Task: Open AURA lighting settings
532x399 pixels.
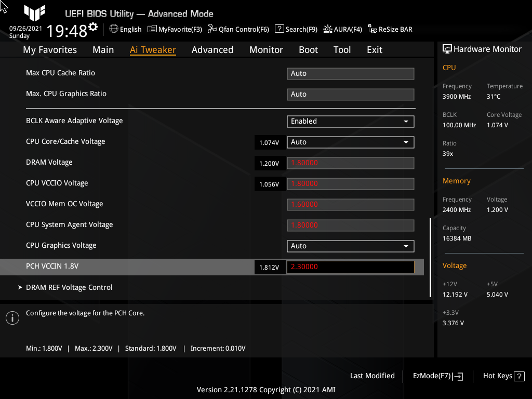Action: (x=342, y=29)
